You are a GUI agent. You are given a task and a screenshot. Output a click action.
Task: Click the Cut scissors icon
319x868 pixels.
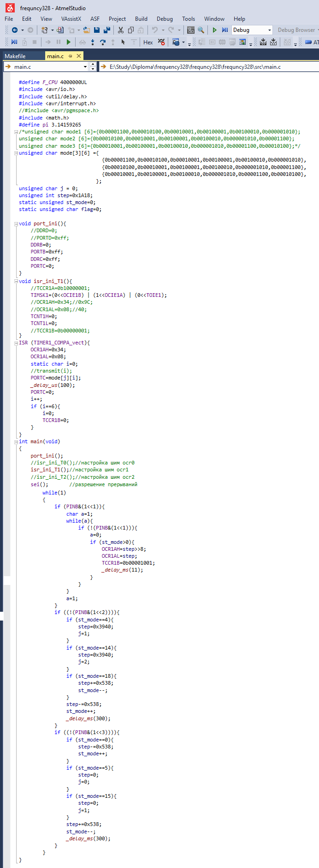pos(121,30)
